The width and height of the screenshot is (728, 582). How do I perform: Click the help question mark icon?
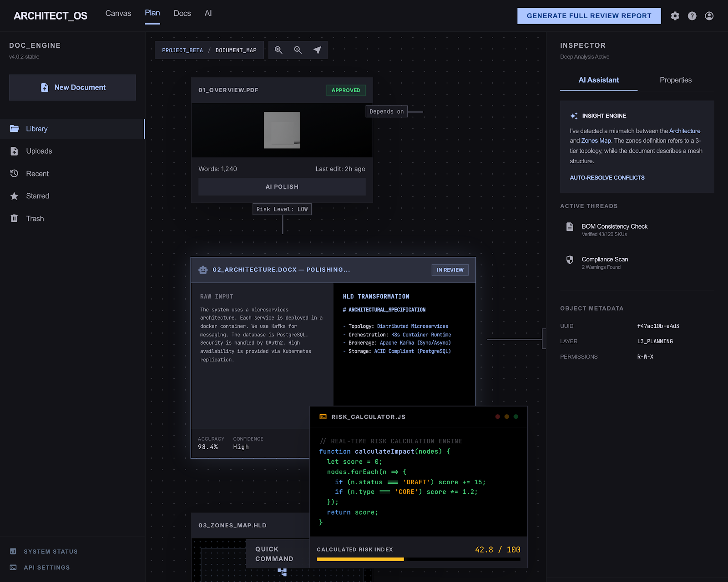click(692, 15)
